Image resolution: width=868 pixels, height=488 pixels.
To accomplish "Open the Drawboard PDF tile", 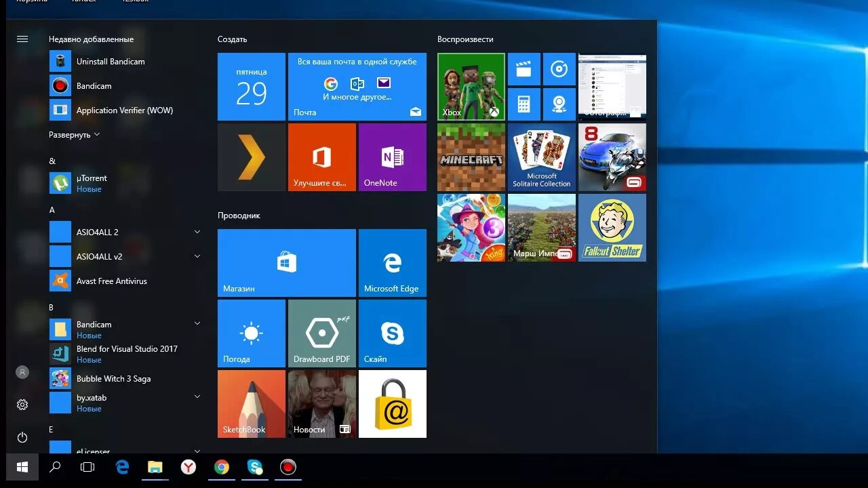I will [322, 333].
